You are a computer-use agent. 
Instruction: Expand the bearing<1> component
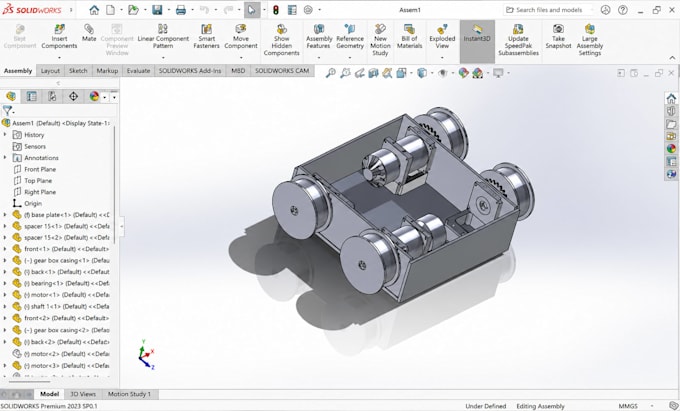pos(5,283)
